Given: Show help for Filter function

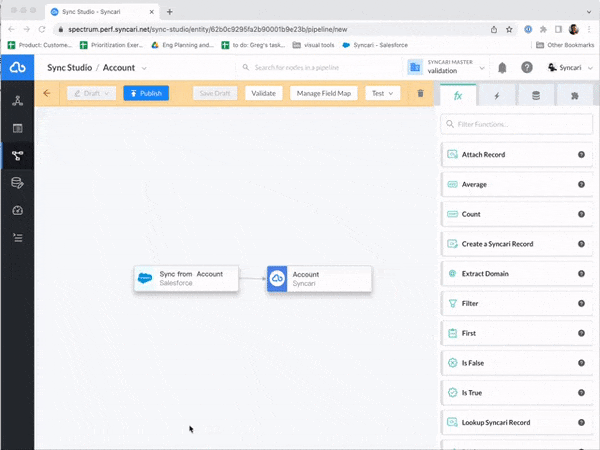Looking at the screenshot, I should pos(581,303).
